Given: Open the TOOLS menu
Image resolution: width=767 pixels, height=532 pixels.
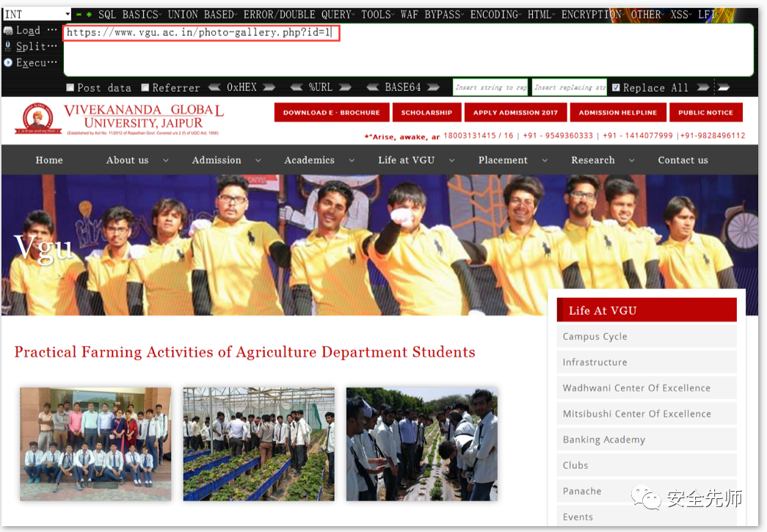Looking at the screenshot, I should pyautogui.click(x=377, y=15).
